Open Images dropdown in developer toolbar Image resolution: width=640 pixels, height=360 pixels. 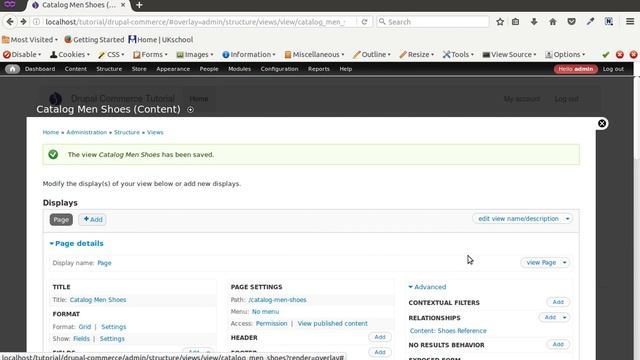[195, 54]
